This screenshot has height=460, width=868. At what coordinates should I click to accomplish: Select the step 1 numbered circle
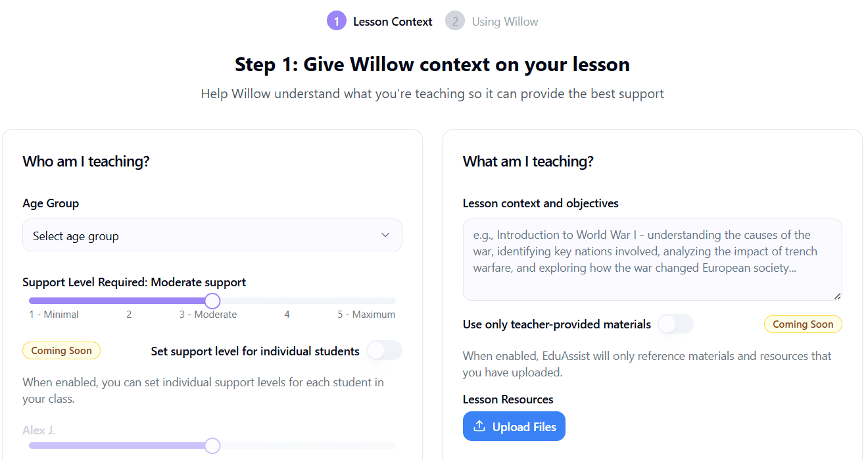pyautogui.click(x=337, y=20)
